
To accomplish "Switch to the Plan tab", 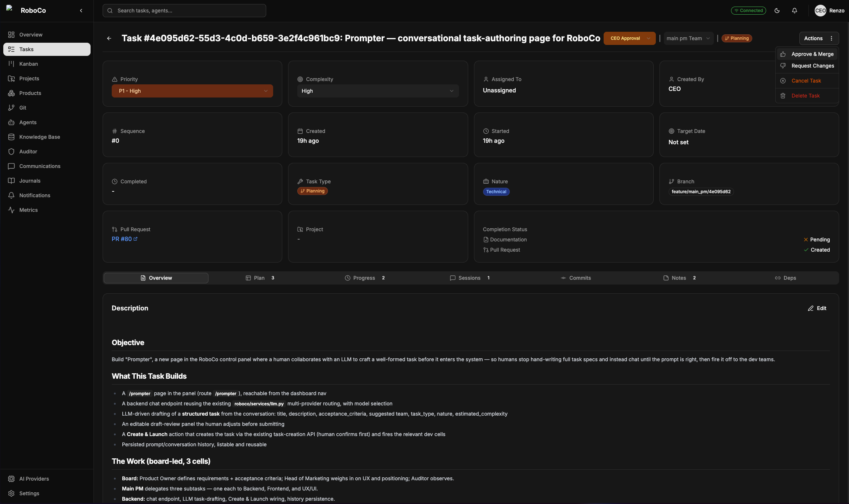I will tap(260, 278).
